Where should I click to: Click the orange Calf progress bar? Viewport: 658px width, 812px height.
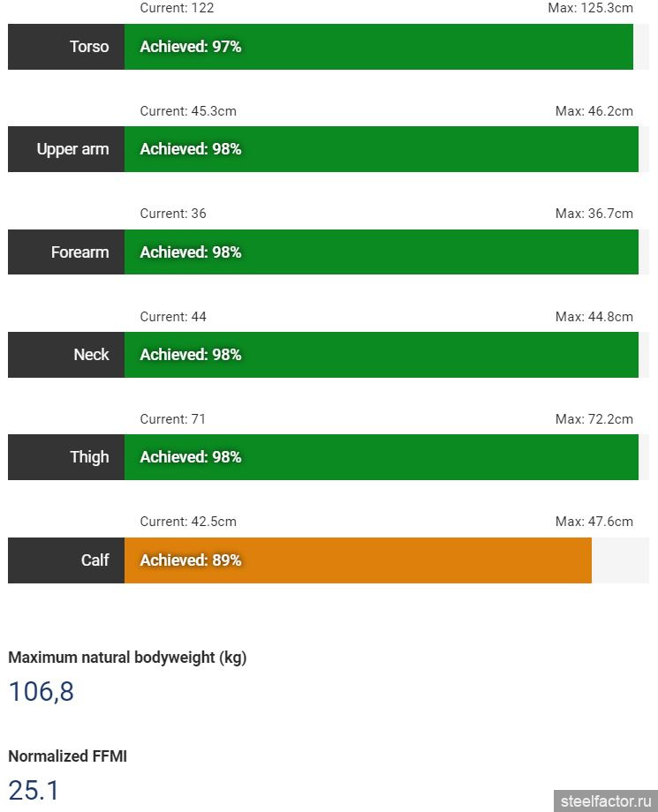click(358, 560)
